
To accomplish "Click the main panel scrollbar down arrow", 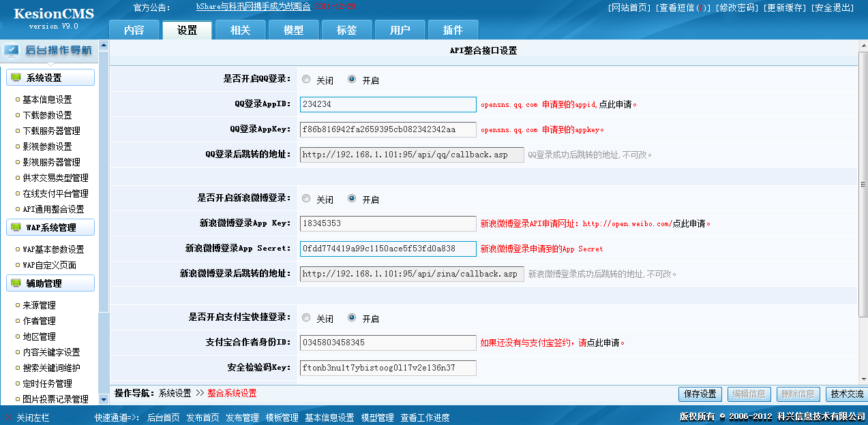I will click(x=863, y=378).
